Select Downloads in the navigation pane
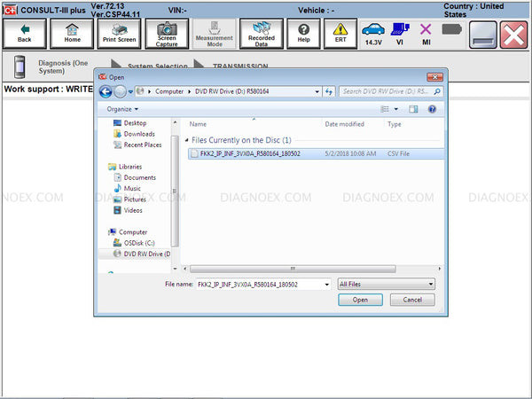The height and width of the screenshot is (399, 532). click(x=139, y=134)
